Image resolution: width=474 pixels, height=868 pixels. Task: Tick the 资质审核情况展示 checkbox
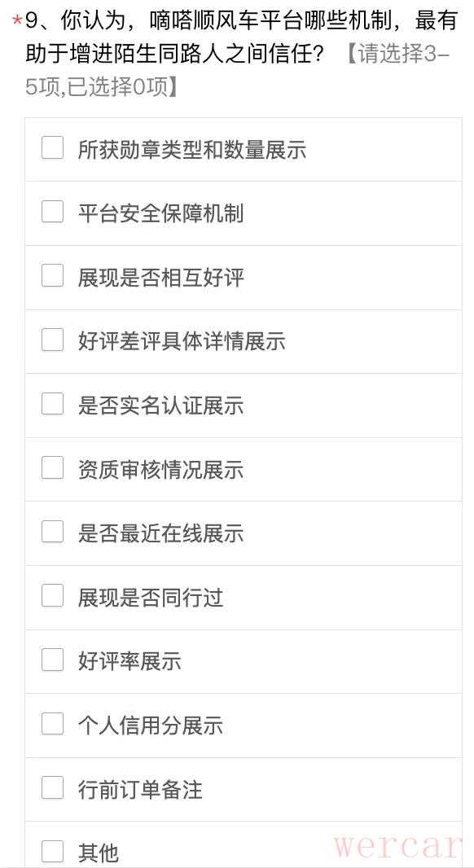coord(53,467)
